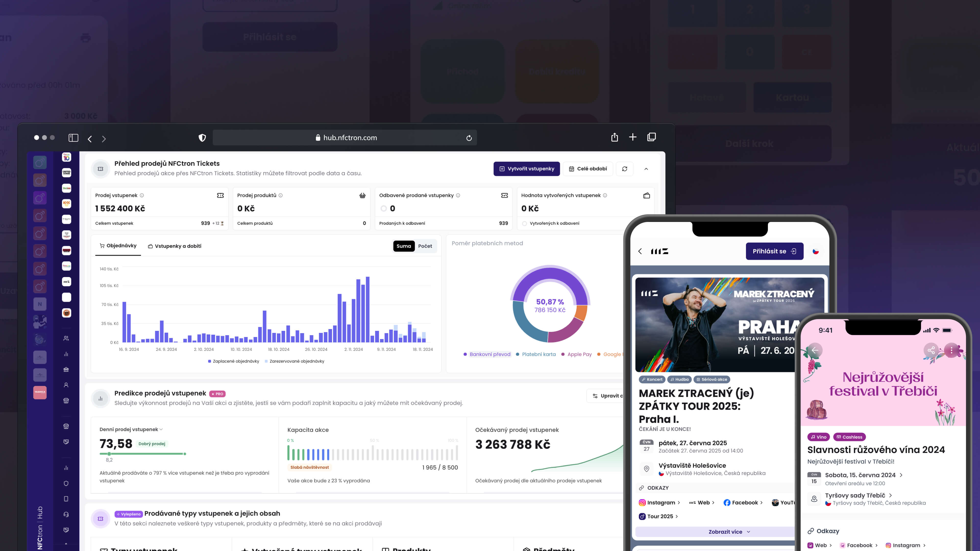Open the headset support icon in sidebar

66,515
